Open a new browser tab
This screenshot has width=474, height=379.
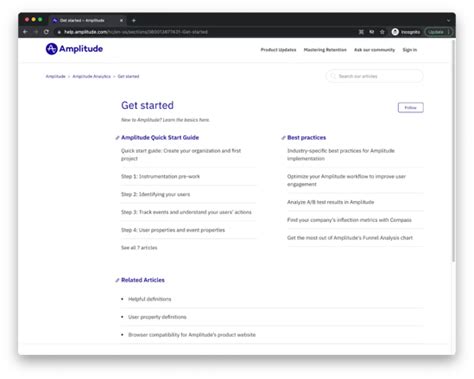pos(134,20)
